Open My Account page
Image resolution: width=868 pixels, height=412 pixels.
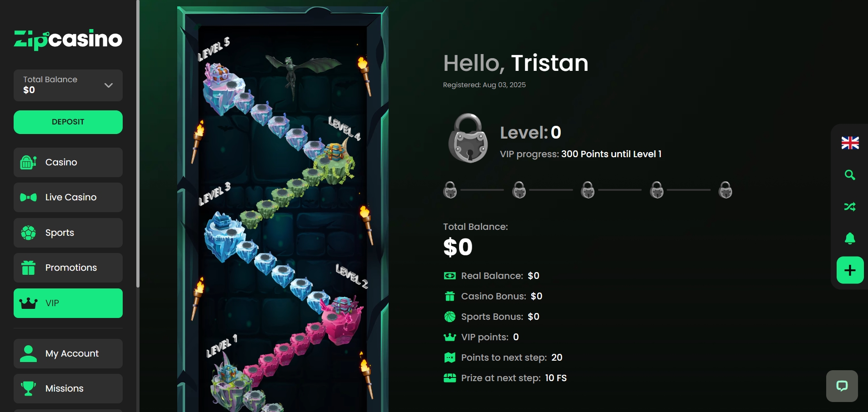tap(68, 353)
